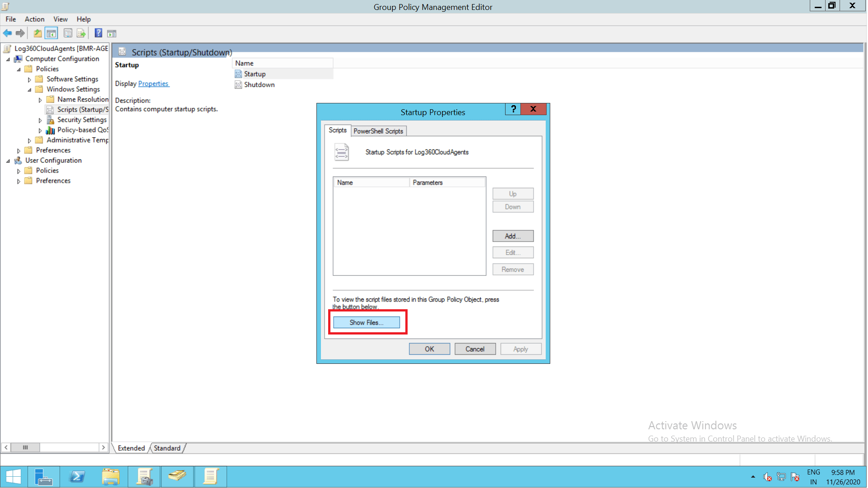
Task: Click the Export List toolbar icon
Action: pos(81,33)
